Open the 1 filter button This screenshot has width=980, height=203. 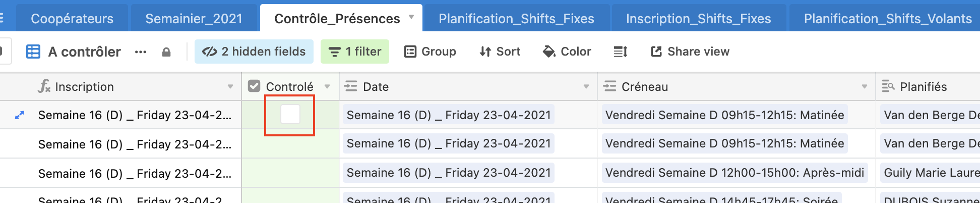click(355, 52)
